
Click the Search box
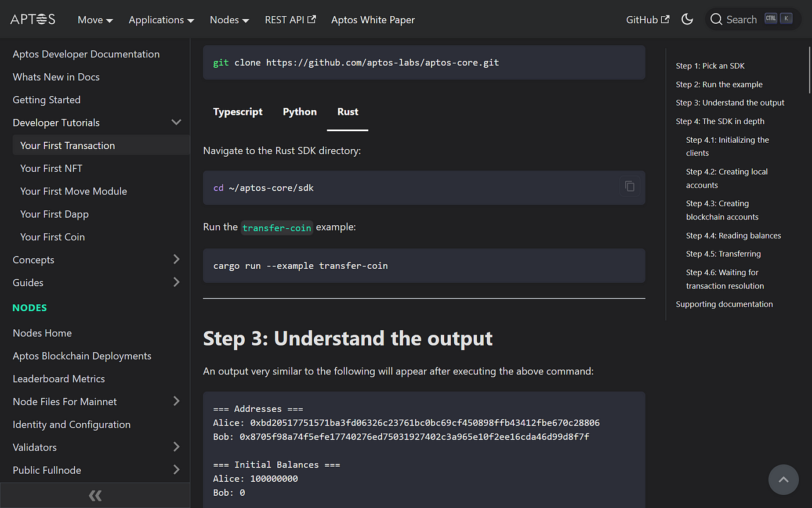[x=753, y=19]
